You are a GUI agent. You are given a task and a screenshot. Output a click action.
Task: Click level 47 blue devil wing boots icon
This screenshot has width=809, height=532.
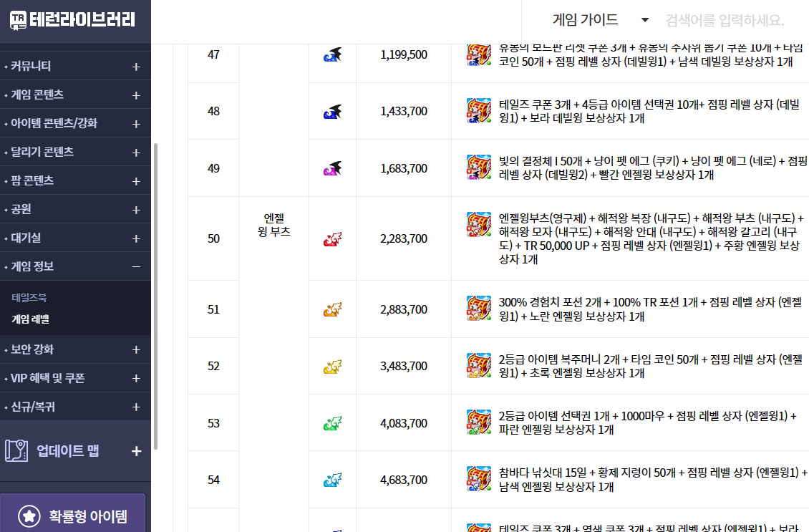332,54
